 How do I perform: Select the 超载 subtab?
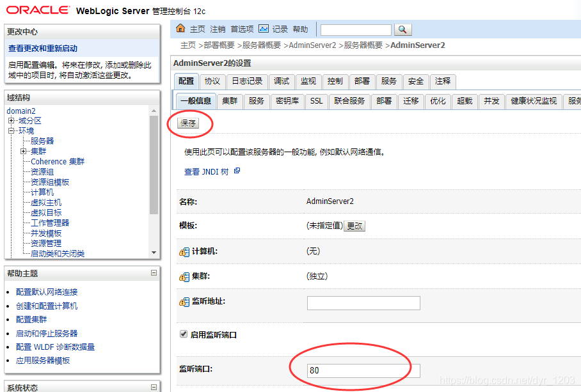(x=465, y=101)
